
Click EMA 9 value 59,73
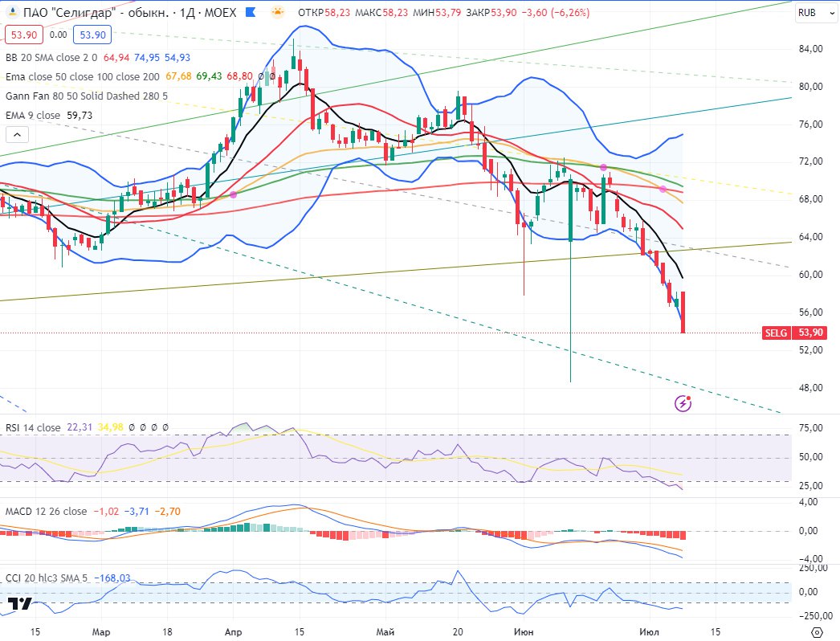(80, 115)
